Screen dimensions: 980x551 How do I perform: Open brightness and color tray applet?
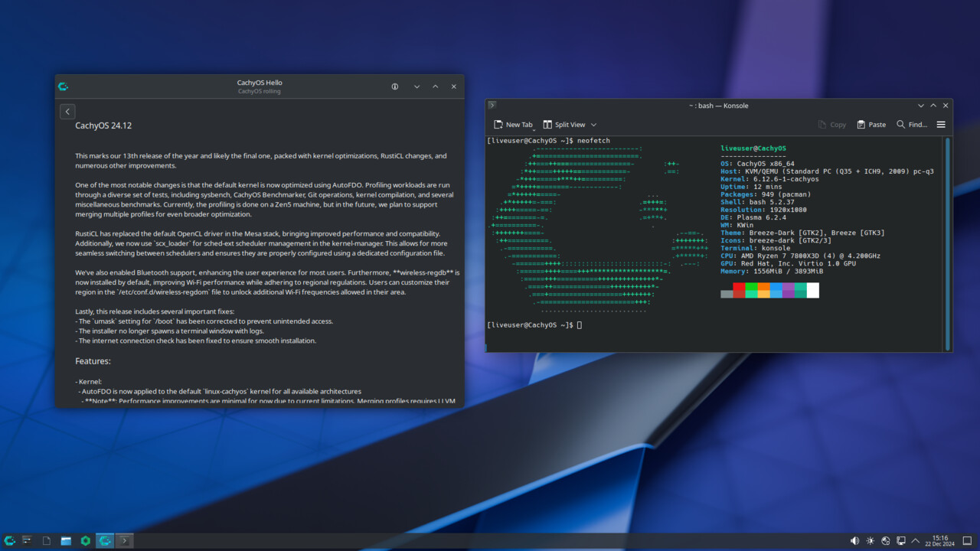pos(871,541)
